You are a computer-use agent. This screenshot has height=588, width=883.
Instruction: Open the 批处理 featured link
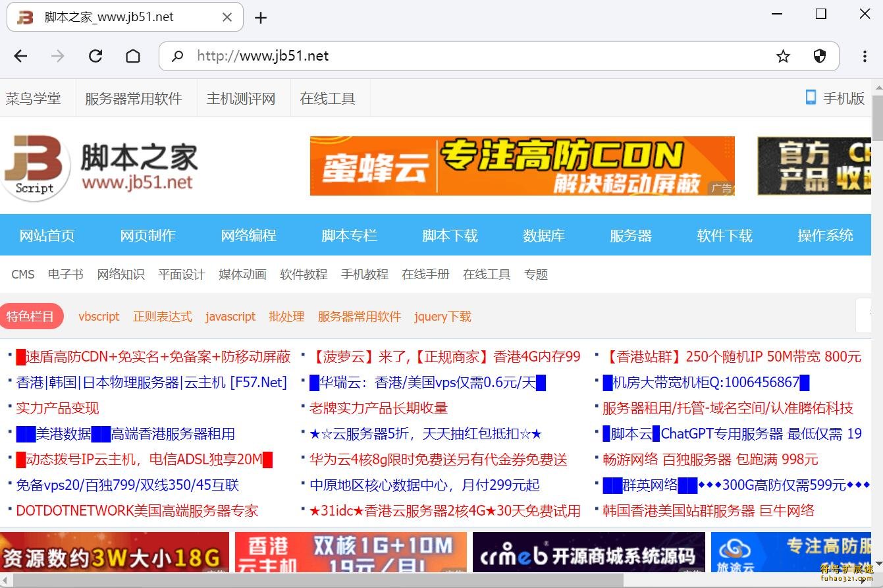click(x=286, y=317)
